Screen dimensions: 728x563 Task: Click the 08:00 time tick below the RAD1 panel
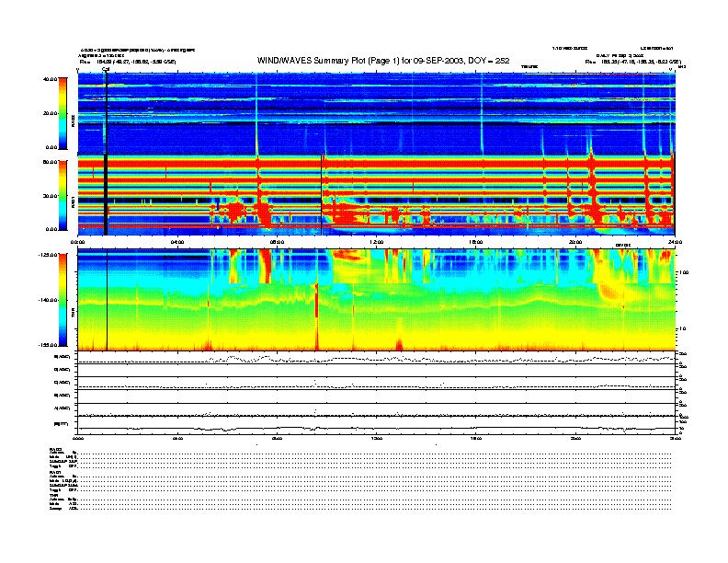[x=277, y=242]
